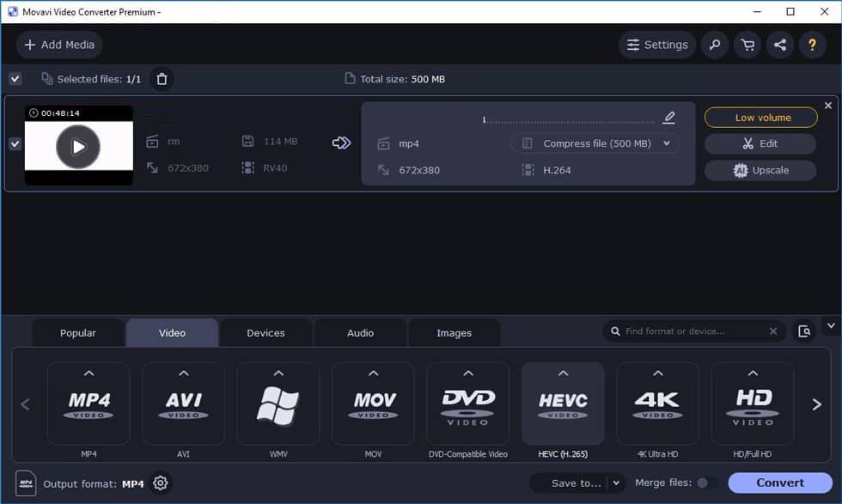Screen dimensions: 842x504
Task: Expand the DVD presets chevron
Action: (467, 373)
